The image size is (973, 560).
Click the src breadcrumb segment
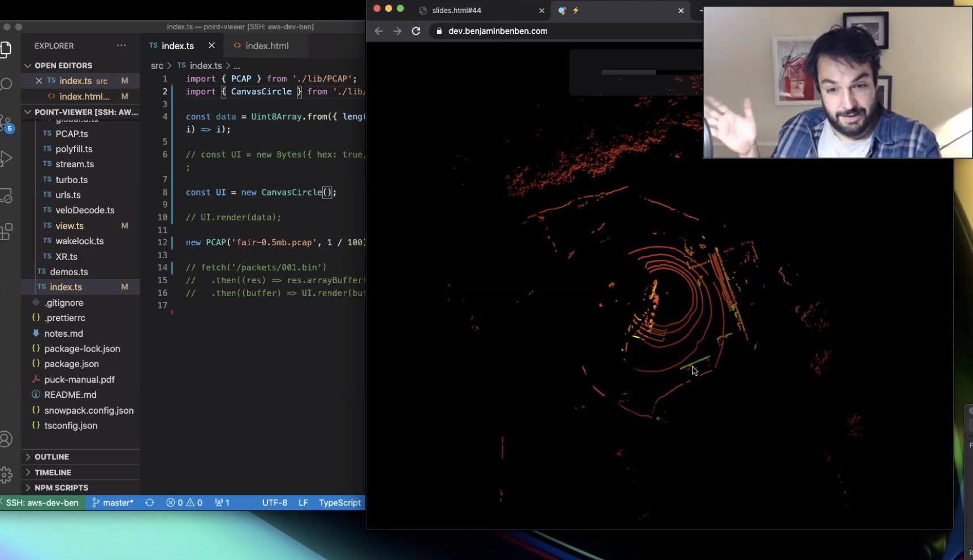[x=157, y=66]
